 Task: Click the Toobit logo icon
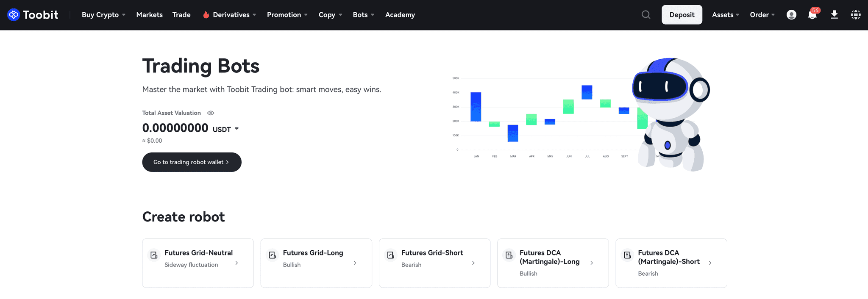tap(14, 15)
